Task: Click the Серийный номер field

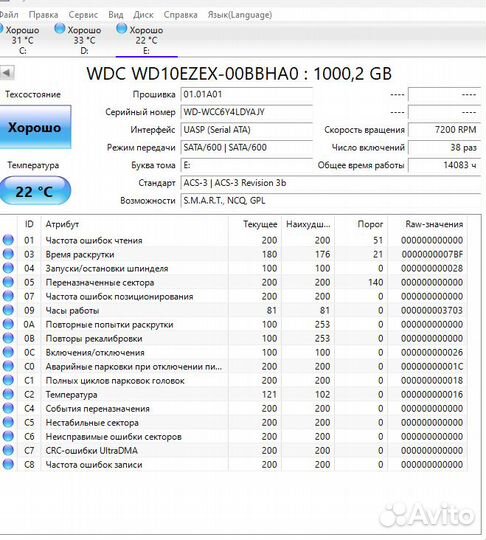Action: click(246, 112)
